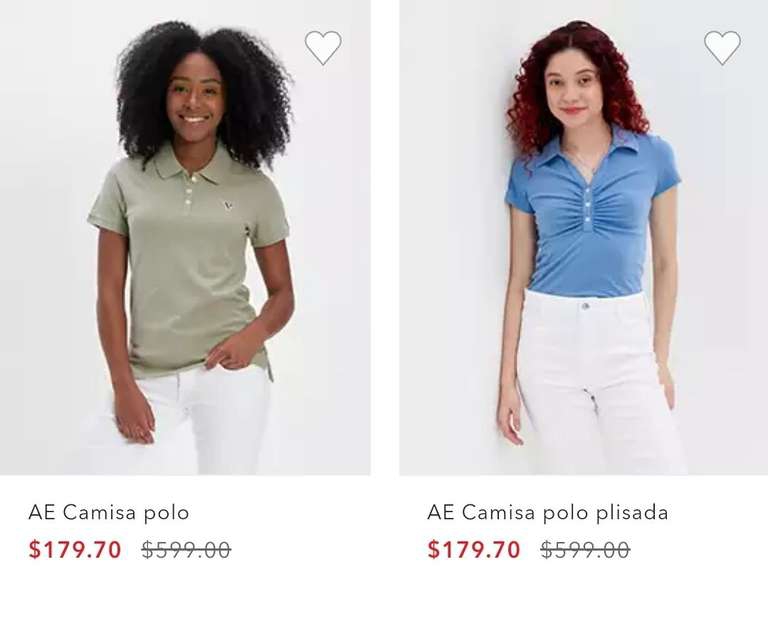Click crossed-out $599.00 under AE Camisa polo
Screen dimensions: 768x621
pyautogui.click(x=186, y=549)
